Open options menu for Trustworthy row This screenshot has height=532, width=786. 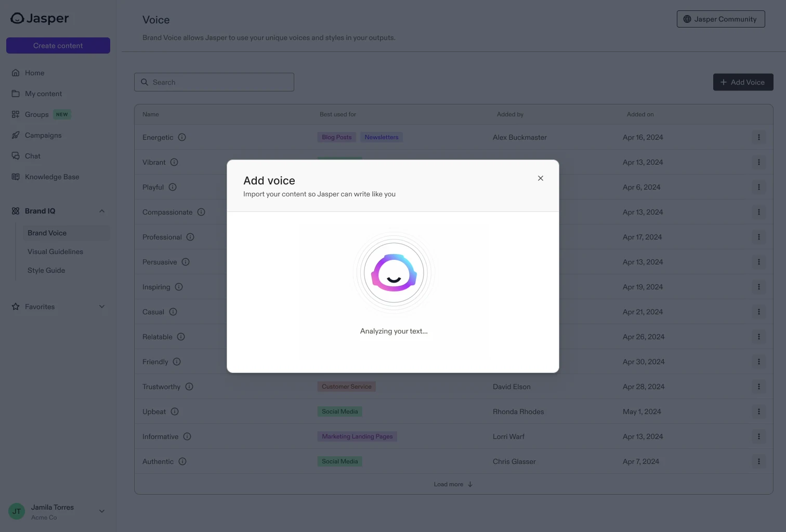pos(759,387)
